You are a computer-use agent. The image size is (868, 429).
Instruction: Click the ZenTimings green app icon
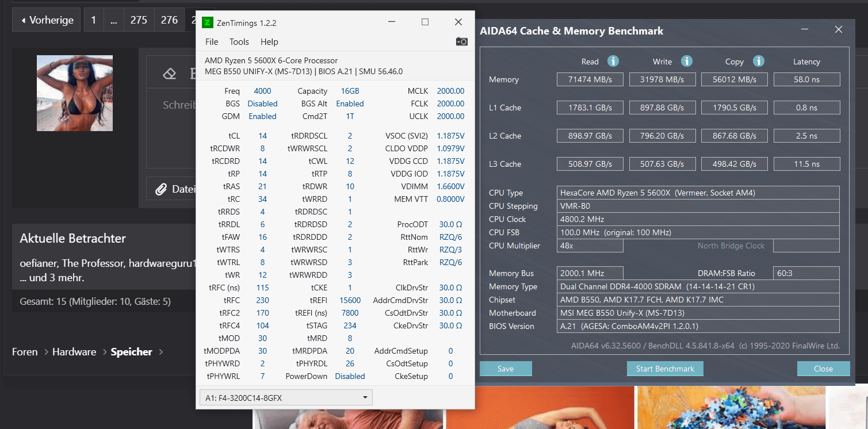[207, 23]
